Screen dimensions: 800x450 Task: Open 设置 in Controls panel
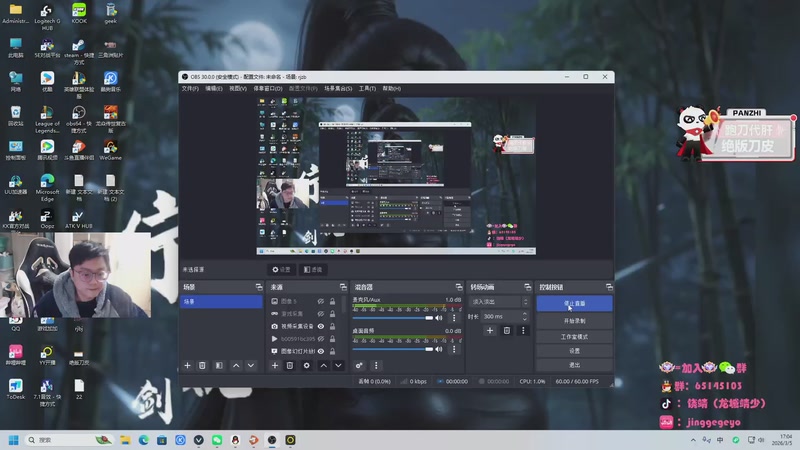point(574,351)
